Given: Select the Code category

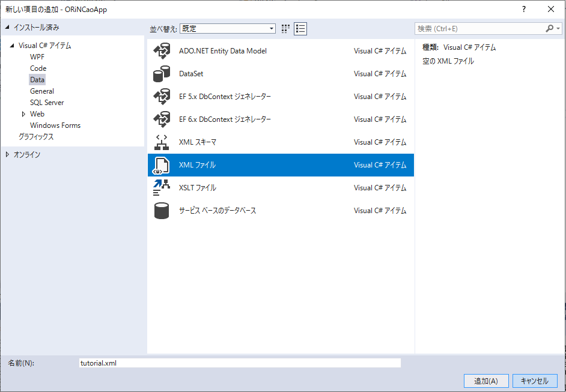Looking at the screenshot, I should pyautogui.click(x=38, y=68).
